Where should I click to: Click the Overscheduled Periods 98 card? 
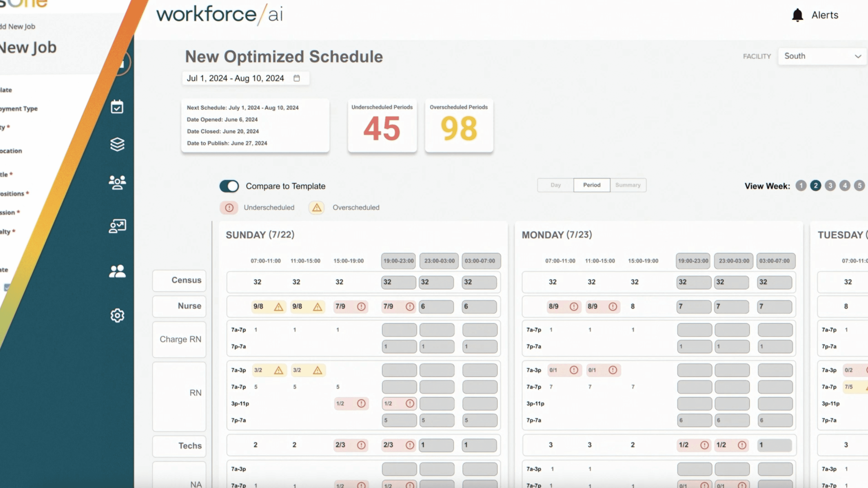pyautogui.click(x=459, y=126)
